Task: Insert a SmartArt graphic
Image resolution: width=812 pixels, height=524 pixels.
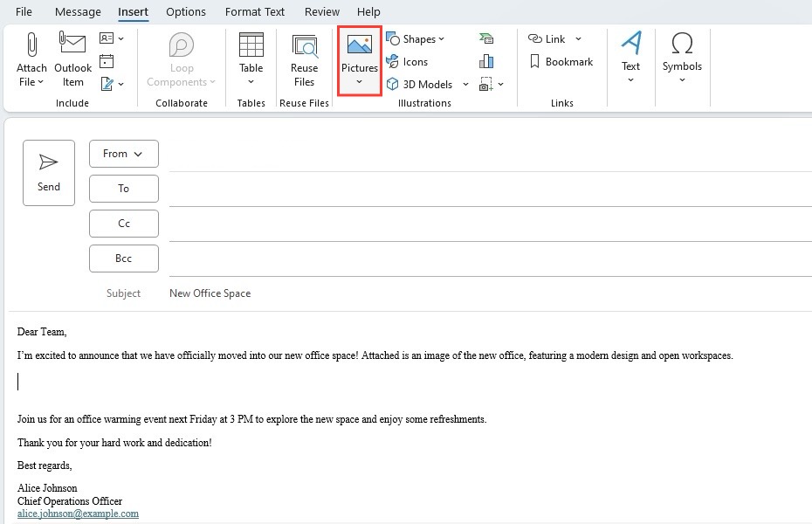Action: [486, 38]
